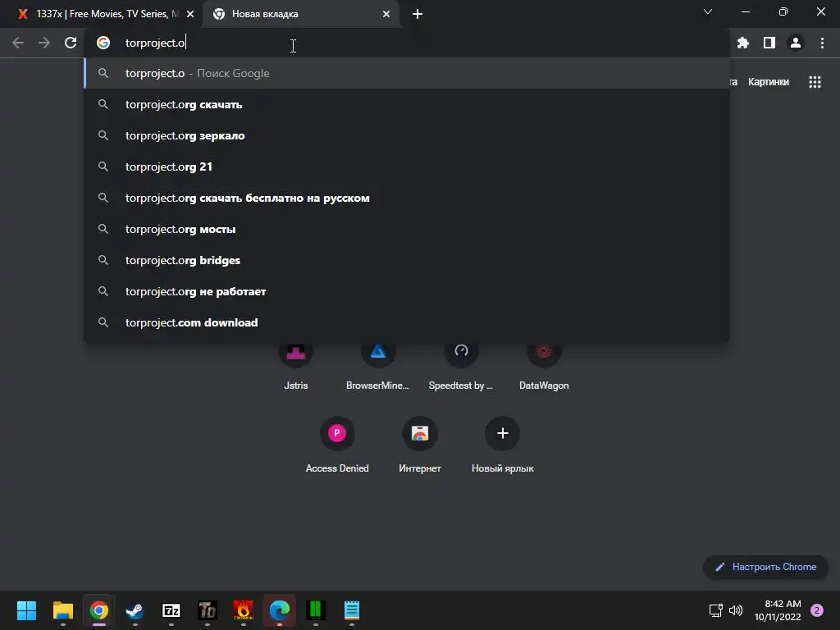Open the Notepad taskbar icon

point(351,610)
